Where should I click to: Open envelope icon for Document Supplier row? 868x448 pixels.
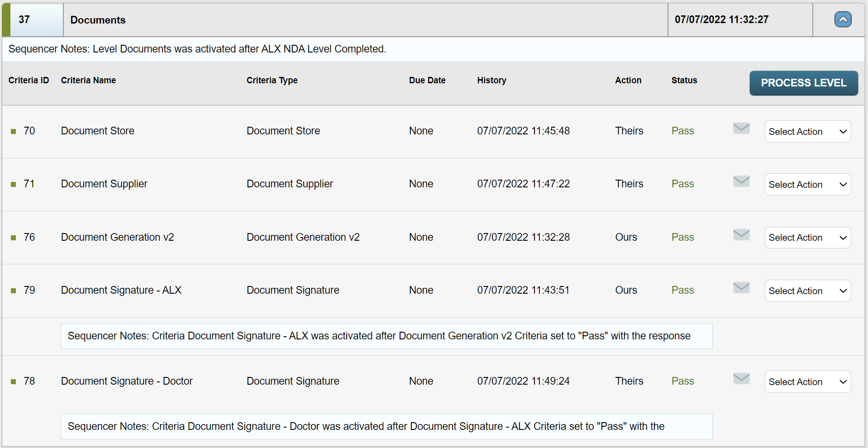tap(741, 181)
